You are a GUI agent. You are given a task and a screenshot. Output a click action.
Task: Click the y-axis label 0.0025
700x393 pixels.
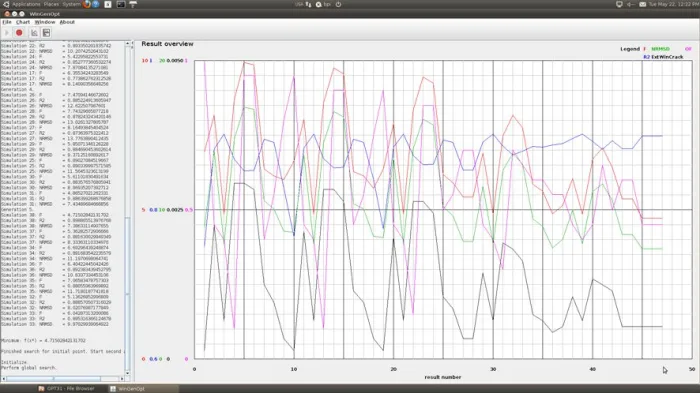pos(175,210)
